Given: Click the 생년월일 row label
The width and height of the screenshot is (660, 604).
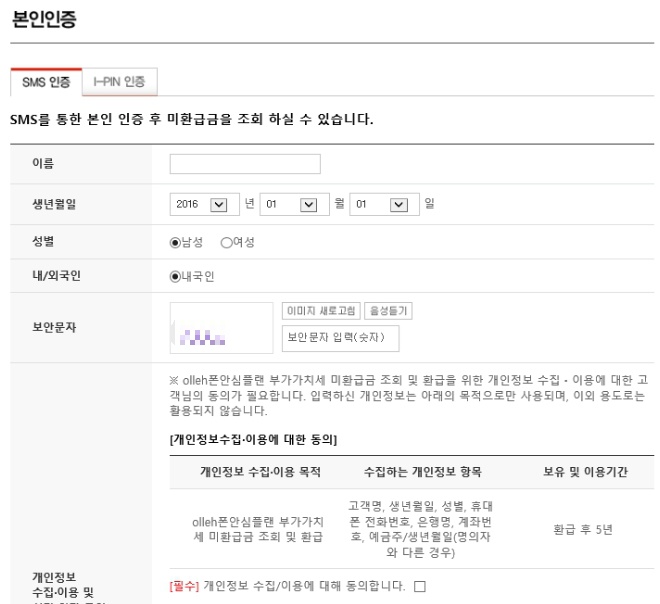Looking at the screenshot, I should [54, 204].
